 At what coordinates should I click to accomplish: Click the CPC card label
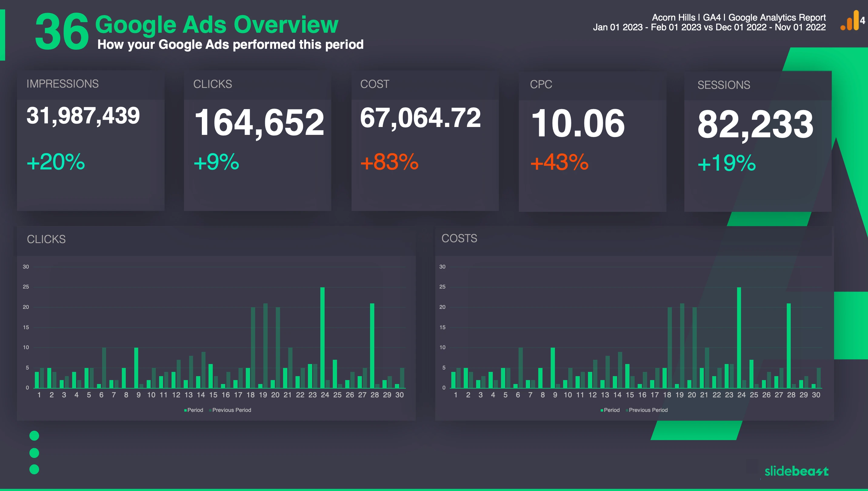541,84
